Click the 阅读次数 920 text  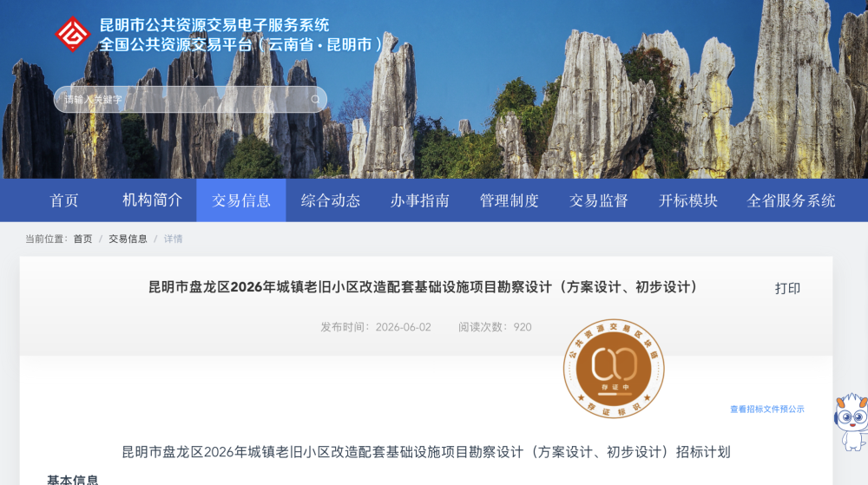[495, 327]
